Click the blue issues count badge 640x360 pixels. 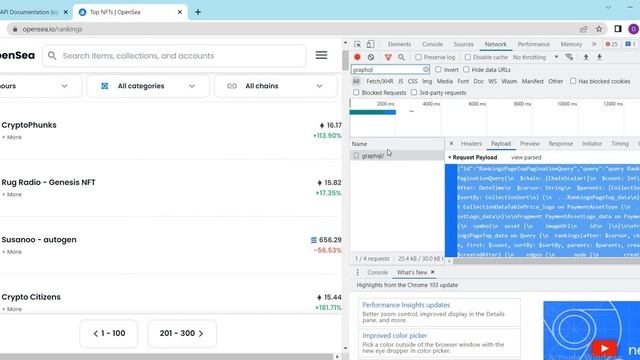coord(631,44)
